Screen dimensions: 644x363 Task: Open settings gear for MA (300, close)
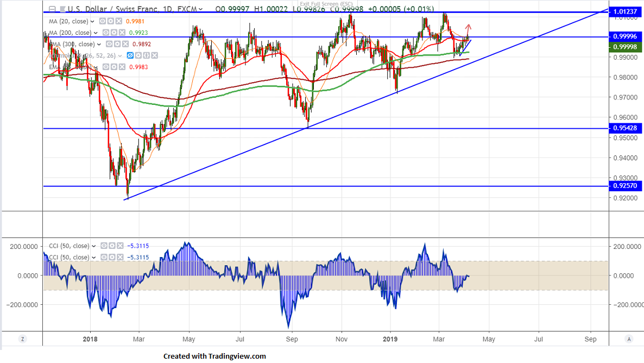pos(117,45)
